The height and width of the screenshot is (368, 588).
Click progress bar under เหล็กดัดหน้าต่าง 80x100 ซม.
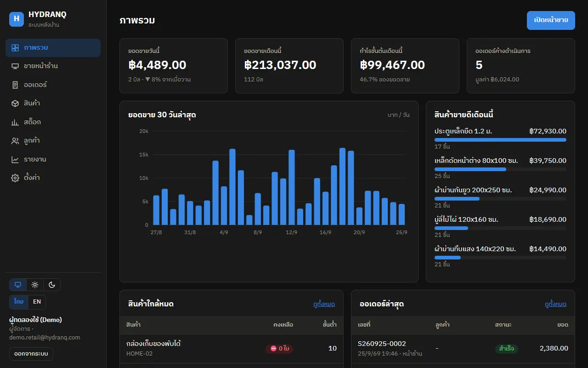pyautogui.click(x=500, y=169)
